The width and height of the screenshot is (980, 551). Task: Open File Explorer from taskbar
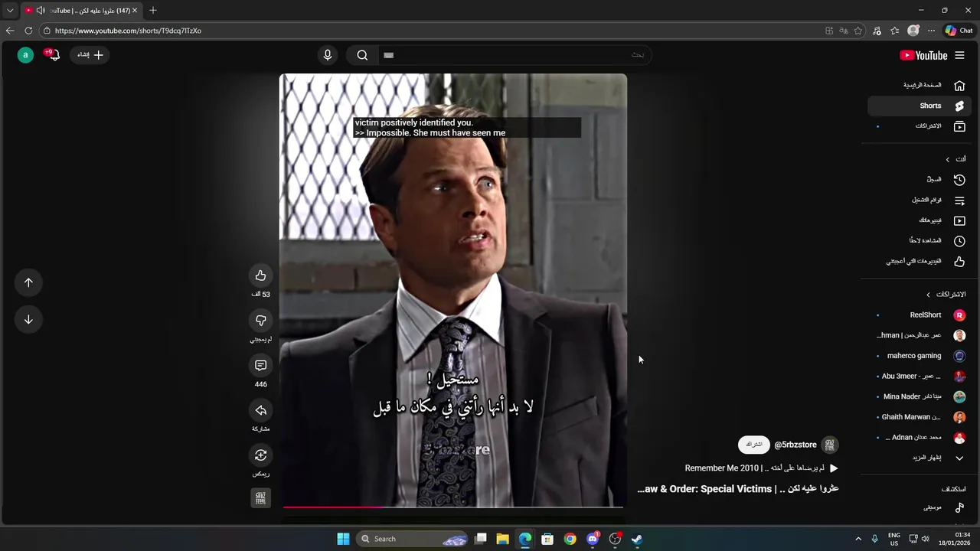click(503, 539)
